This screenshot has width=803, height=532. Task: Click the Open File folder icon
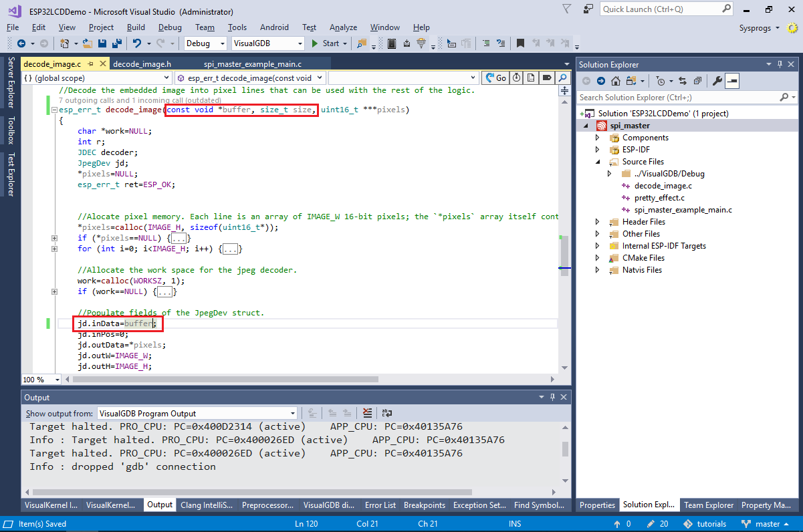point(88,43)
